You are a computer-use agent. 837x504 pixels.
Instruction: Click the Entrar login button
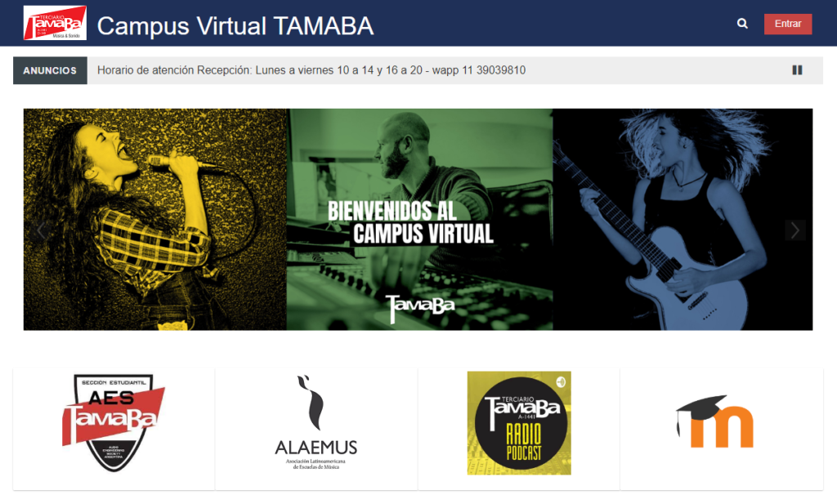(x=788, y=24)
